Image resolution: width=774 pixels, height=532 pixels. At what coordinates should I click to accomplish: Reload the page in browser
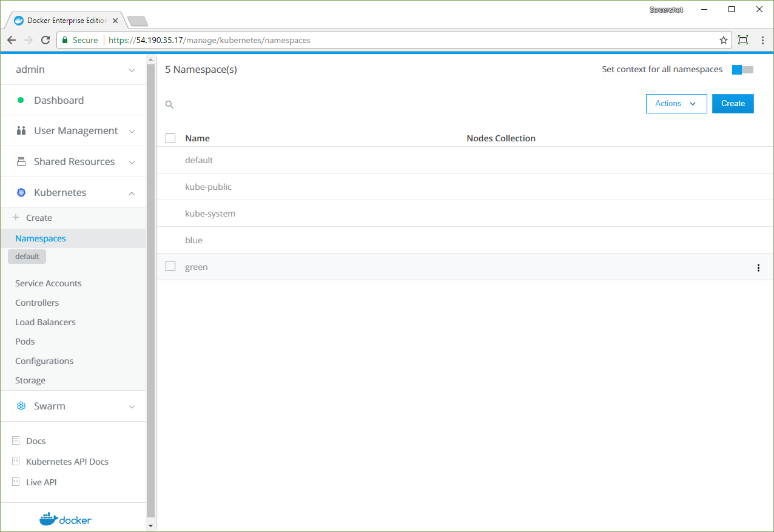point(45,40)
